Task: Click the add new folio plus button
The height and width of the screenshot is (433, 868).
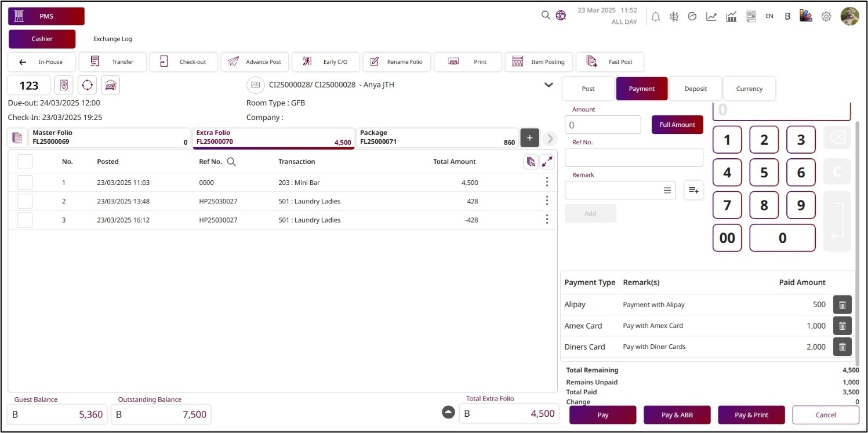Action: click(529, 138)
